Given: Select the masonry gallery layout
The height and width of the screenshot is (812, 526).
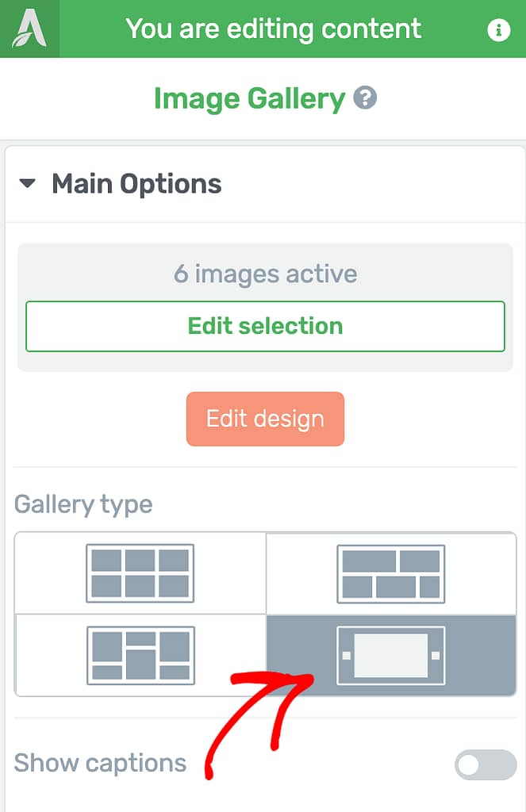Looking at the screenshot, I should (140, 655).
